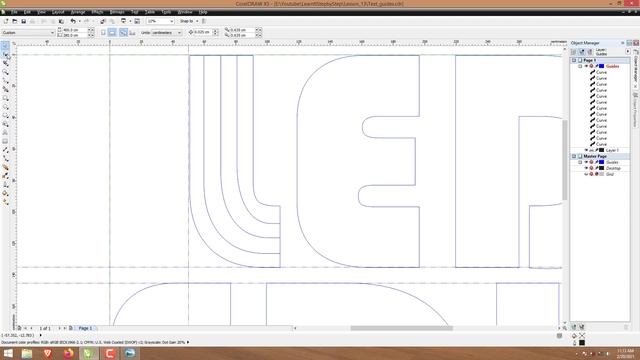Open the Layout menu
Image resolution: width=640 pixels, height=360 pixels.
[58, 12]
